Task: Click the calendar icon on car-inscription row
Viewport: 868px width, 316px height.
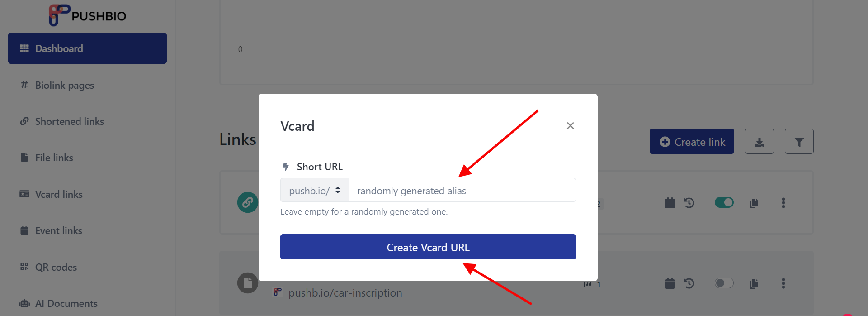Action: tap(670, 283)
